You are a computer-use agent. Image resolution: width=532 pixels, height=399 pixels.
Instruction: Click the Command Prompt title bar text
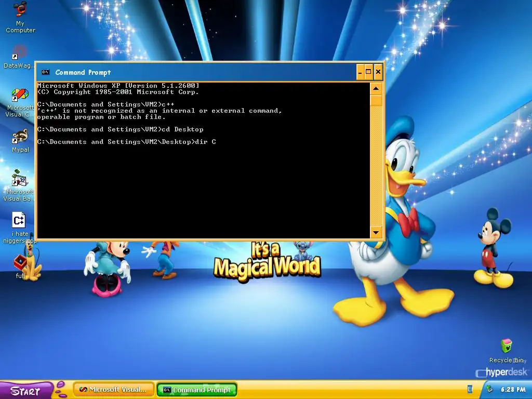tap(83, 72)
